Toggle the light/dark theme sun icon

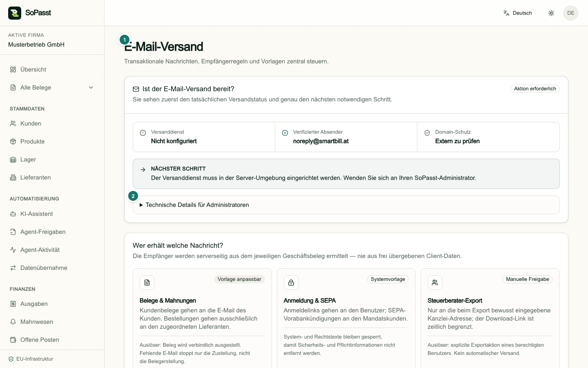point(551,13)
